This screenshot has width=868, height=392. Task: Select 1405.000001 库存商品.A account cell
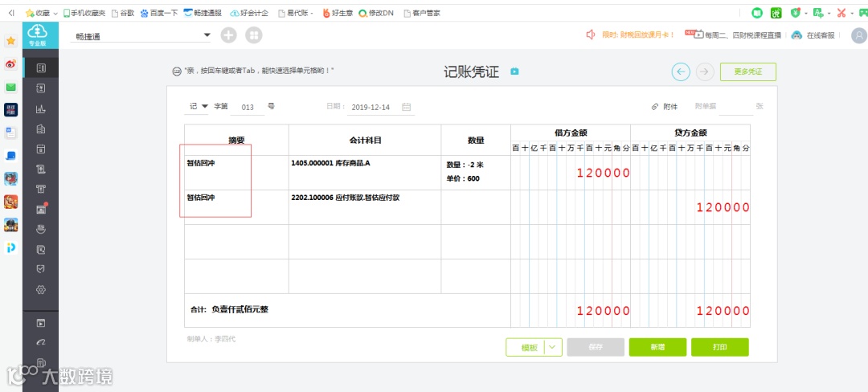tap(365, 173)
